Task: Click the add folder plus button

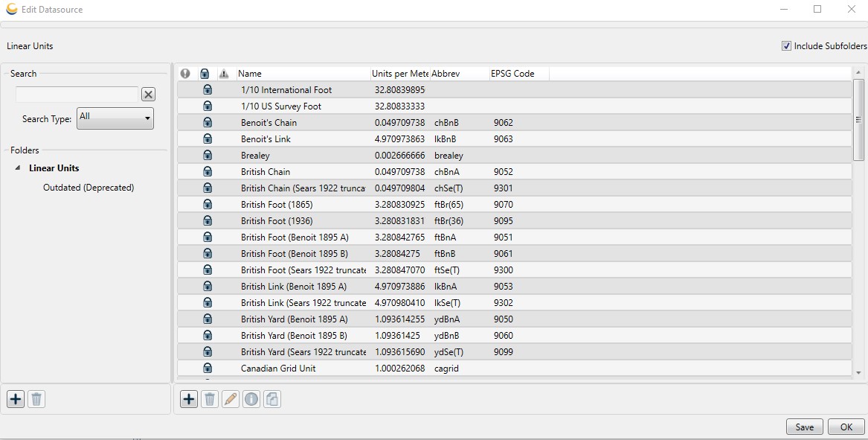Action: point(16,399)
